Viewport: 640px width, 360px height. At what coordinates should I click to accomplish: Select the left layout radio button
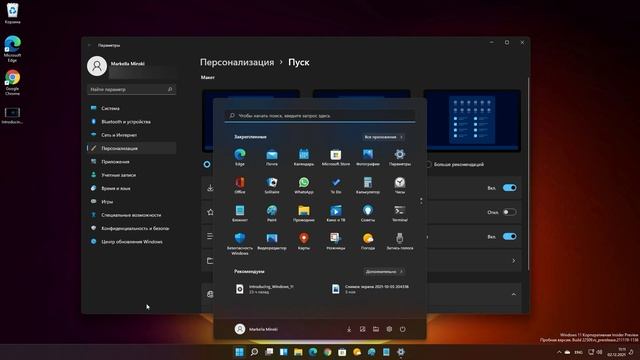tap(207, 164)
